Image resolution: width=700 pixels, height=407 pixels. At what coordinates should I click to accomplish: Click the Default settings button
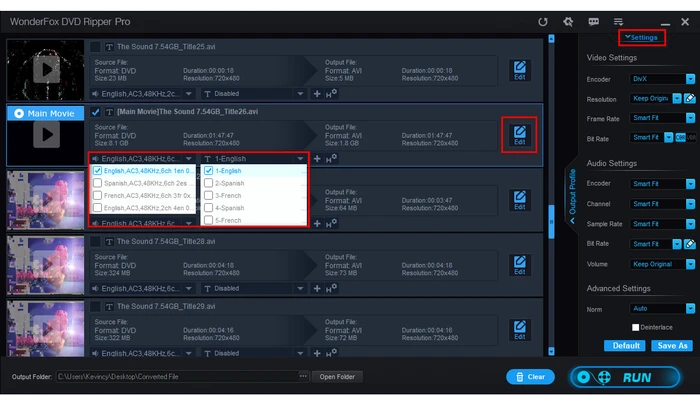coord(625,346)
